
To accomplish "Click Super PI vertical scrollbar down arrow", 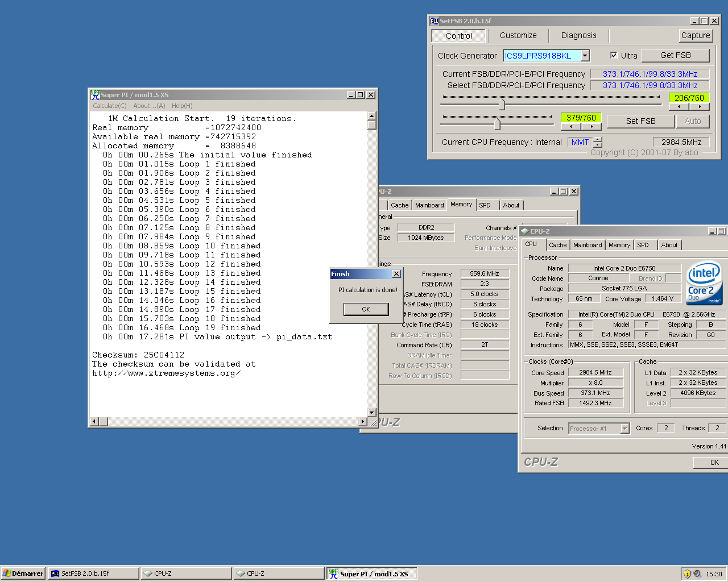I will tap(372, 413).
